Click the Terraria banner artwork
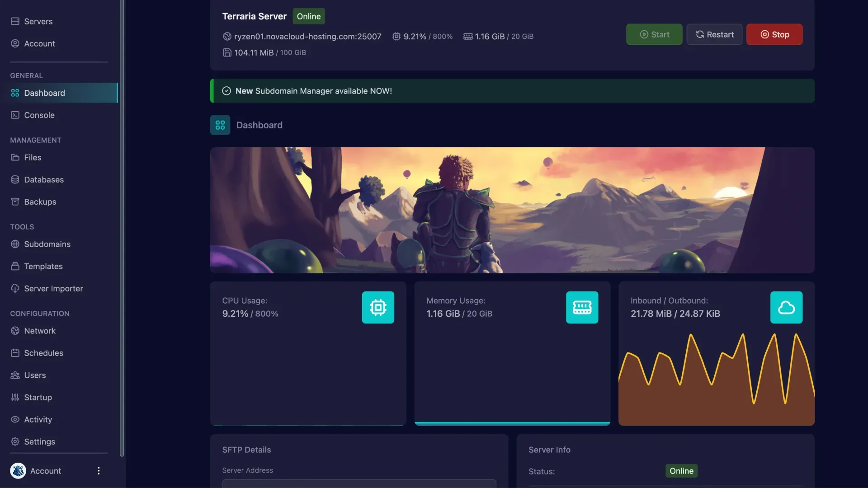868x488 pixels. [x=512, y=210]
